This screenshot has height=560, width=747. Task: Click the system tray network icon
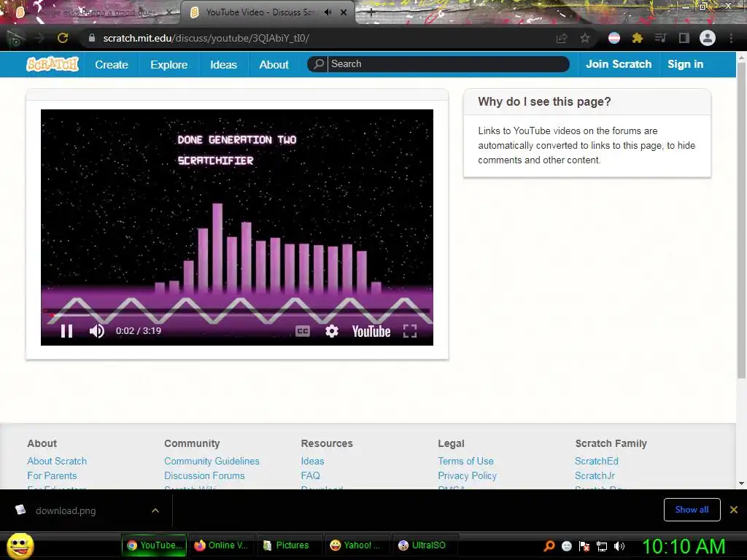click(x=602, y=546)
